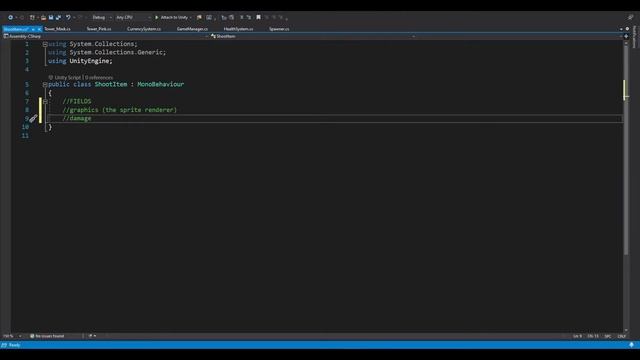Click the undo arrow icon

[x=68, y=18]
